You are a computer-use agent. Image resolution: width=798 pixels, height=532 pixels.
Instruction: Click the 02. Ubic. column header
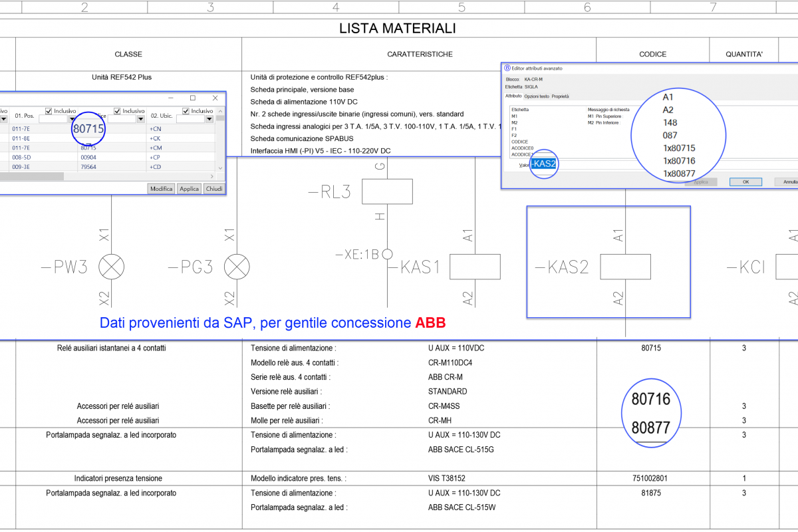[x=162, y=116]
